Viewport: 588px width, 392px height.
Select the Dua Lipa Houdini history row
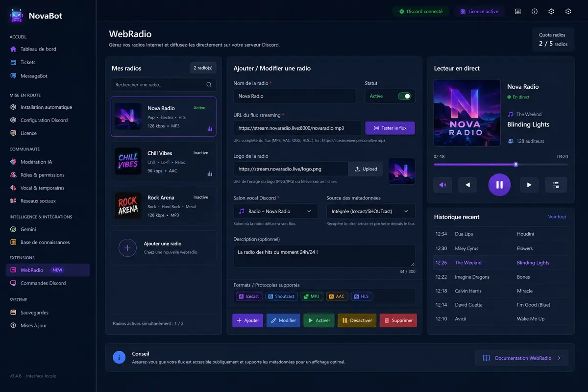(501, 234)
